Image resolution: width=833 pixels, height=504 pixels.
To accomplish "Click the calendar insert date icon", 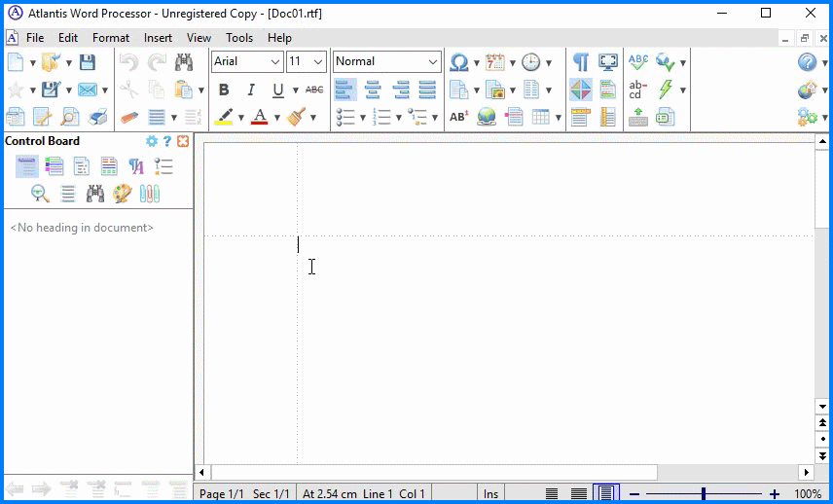I will [x=494, y=62].
